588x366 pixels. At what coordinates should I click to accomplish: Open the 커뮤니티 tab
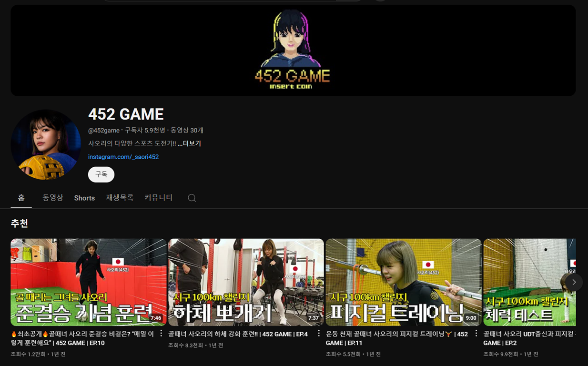[158, 198]
